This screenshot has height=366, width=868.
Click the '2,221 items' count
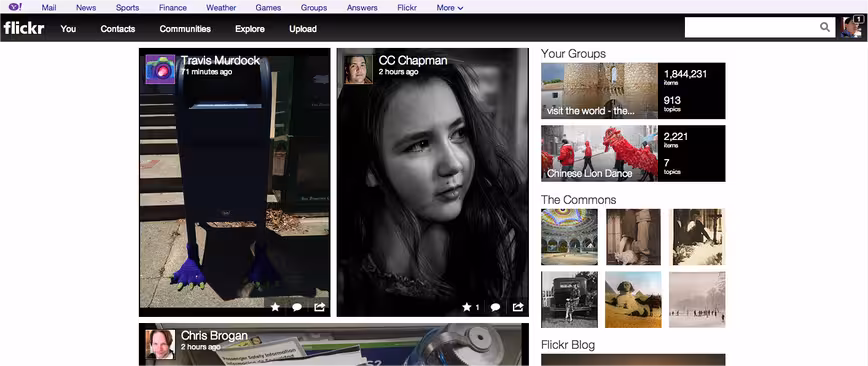pyautogui.click(x=676, y=139)
